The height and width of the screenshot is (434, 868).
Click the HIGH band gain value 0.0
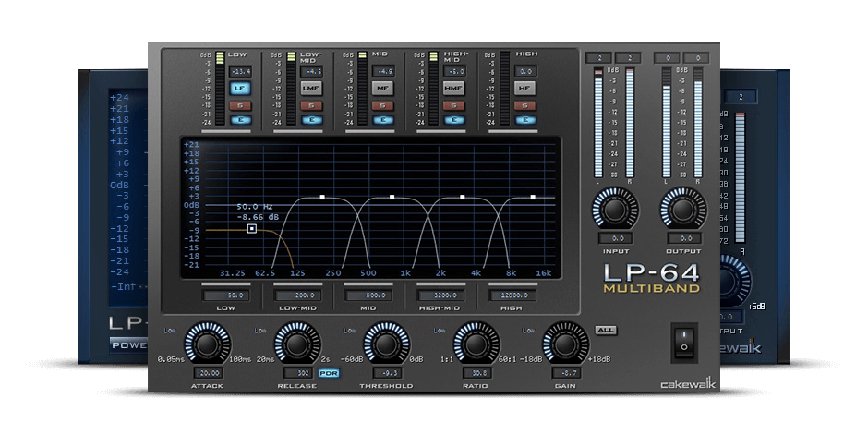524,71
